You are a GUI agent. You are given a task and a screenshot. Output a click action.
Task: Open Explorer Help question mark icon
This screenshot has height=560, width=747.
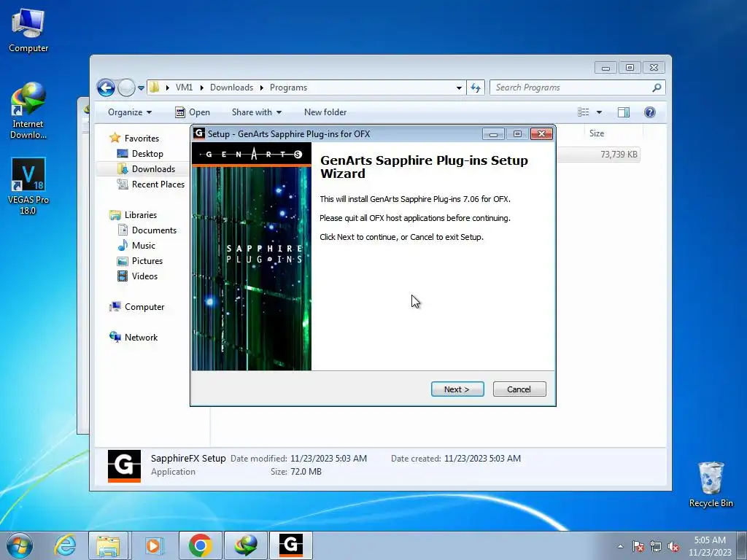pos(650,112)
